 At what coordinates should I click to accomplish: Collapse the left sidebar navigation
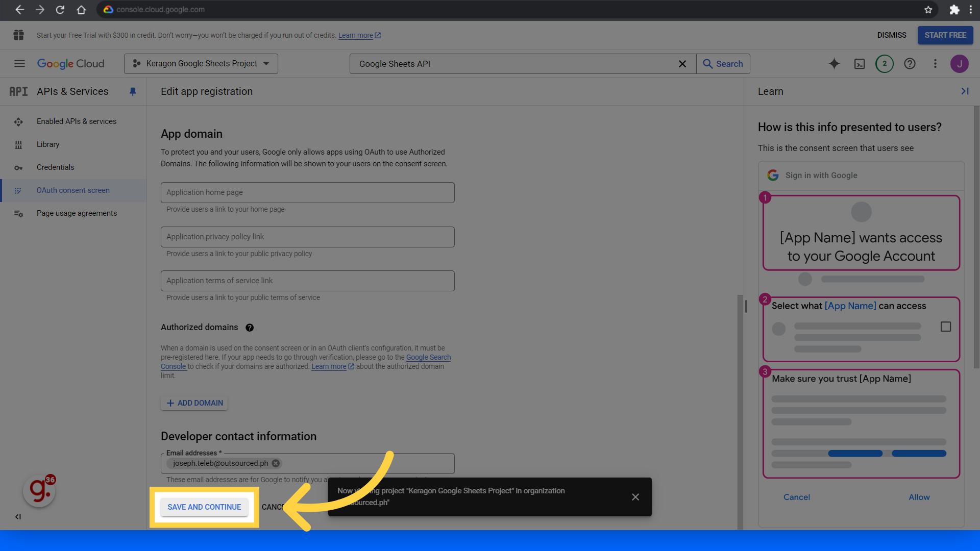18,517
